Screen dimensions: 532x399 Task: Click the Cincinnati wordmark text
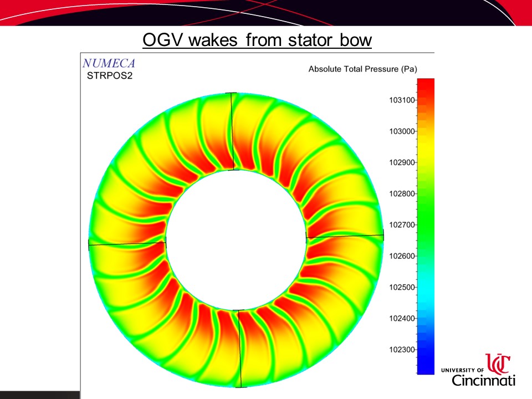click(x=483, y=381)
